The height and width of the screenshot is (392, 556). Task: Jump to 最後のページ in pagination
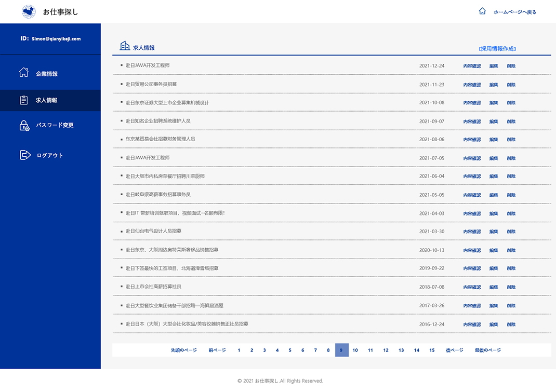[x=487, y=350]
